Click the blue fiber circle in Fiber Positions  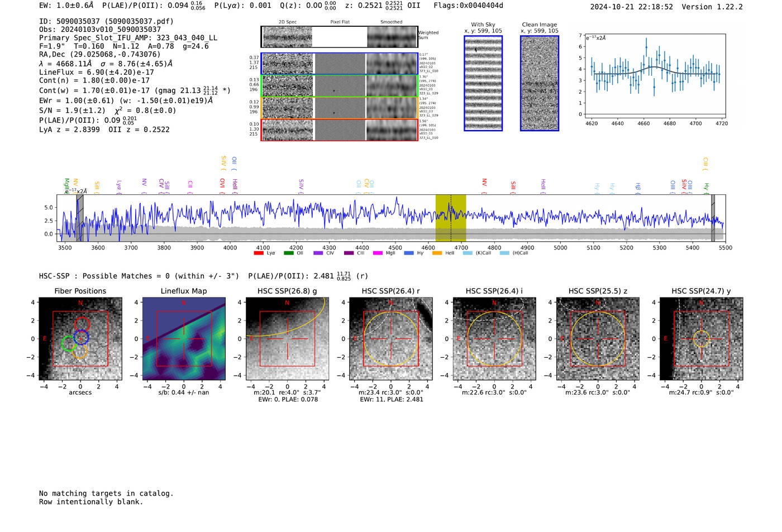click(81, 338)
